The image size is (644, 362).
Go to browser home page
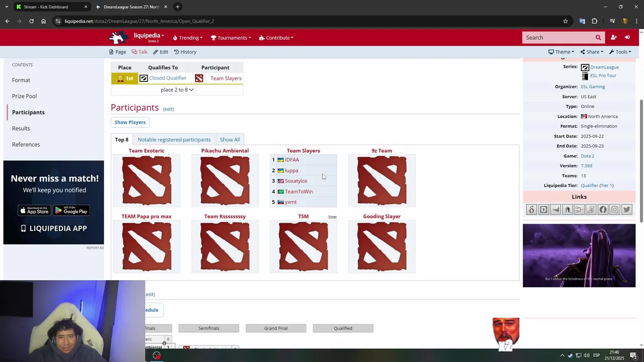44,21
